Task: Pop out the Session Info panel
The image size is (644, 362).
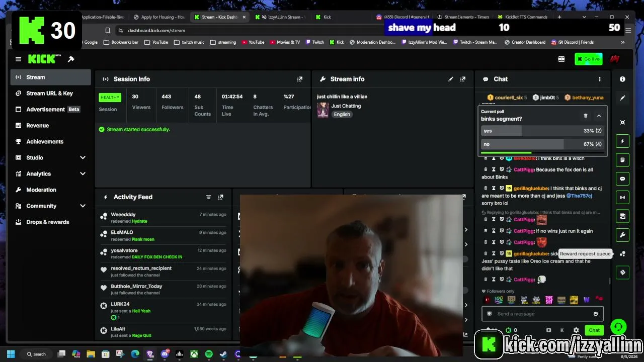Action: pyautogui.click(x=300, y=79)
